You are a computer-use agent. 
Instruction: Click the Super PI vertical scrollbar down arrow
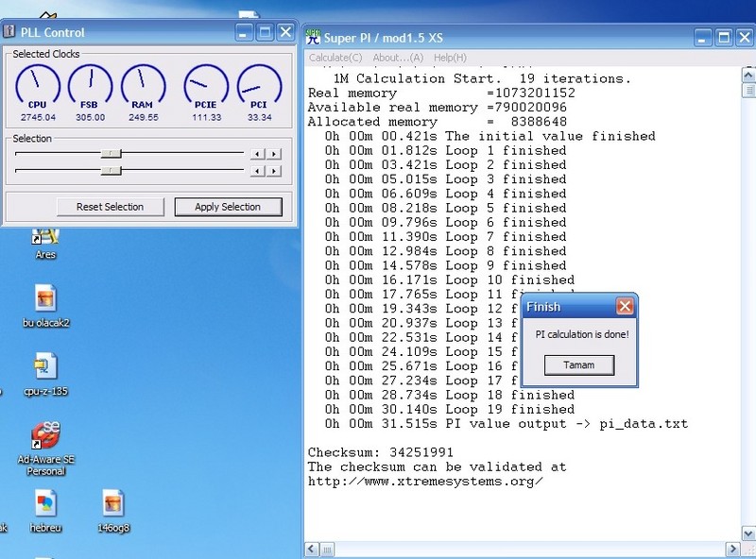(748, 534)
